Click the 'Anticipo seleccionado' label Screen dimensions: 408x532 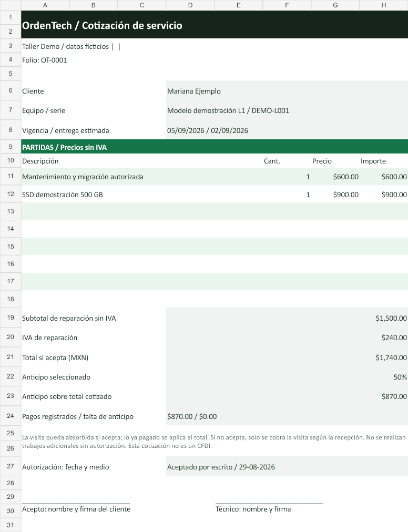point(56,377)
